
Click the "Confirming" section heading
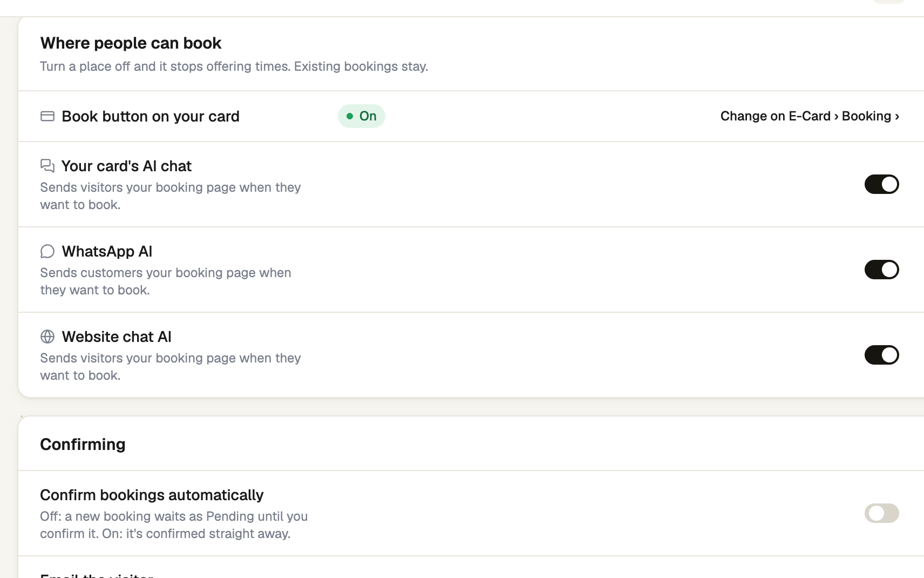(x=83, y=444)
